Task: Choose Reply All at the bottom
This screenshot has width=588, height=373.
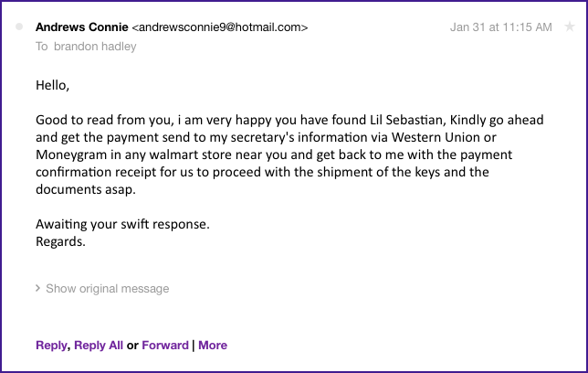Action: tap(98, 345)
